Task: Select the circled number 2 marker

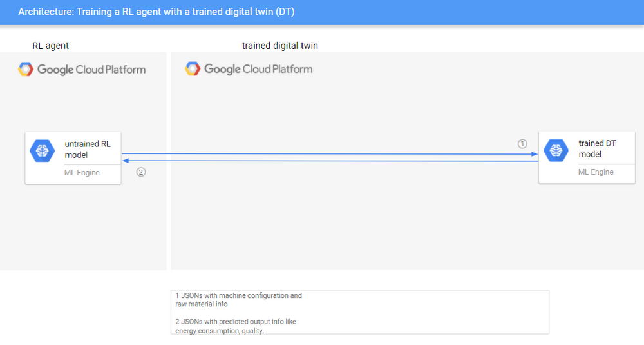Action: (x=141, y=172)
